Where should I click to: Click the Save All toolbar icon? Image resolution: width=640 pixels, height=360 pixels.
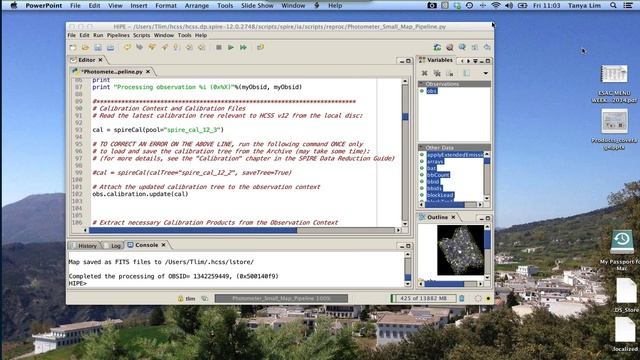coord(110,47)
